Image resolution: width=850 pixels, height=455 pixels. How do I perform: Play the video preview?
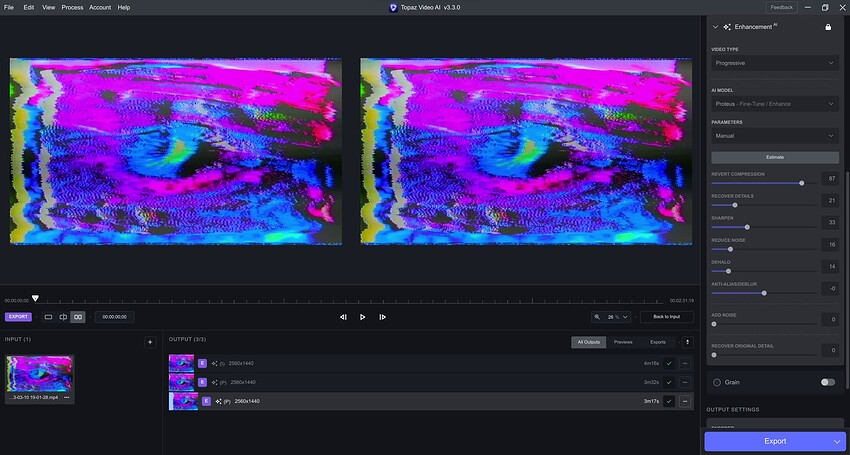pos(362,317)
